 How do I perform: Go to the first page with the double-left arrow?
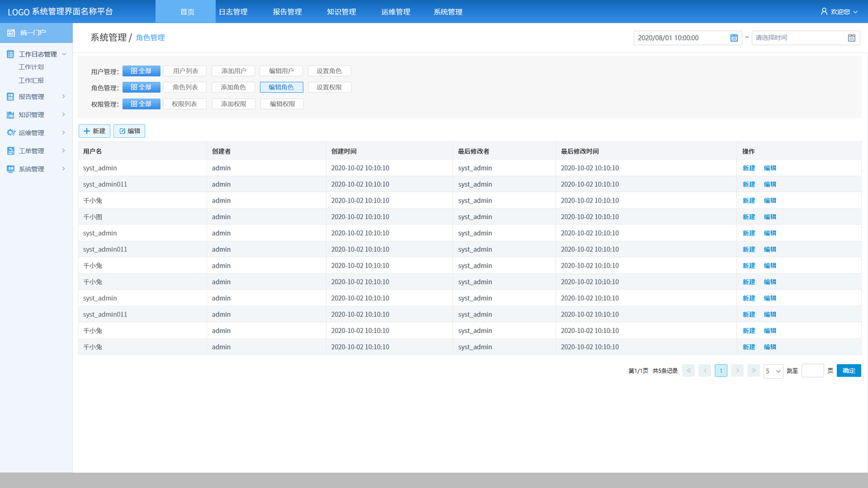click(x=688, y=370)
